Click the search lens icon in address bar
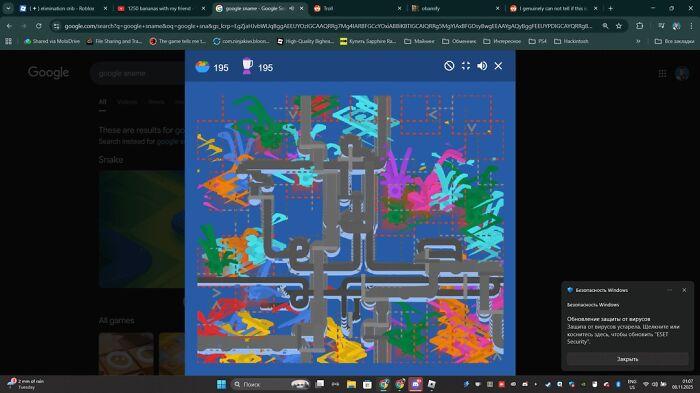The height and width of the screenshot is (393, 700). point(605,26)
